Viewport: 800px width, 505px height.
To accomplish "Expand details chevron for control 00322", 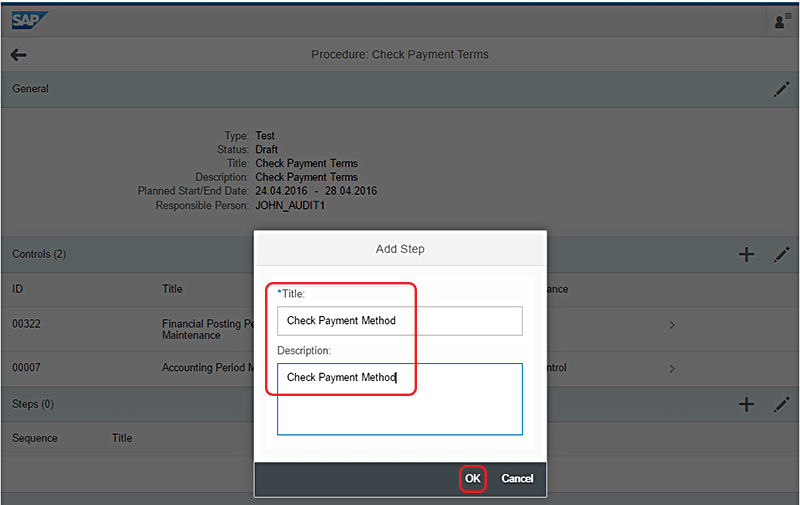I will 672,325.
